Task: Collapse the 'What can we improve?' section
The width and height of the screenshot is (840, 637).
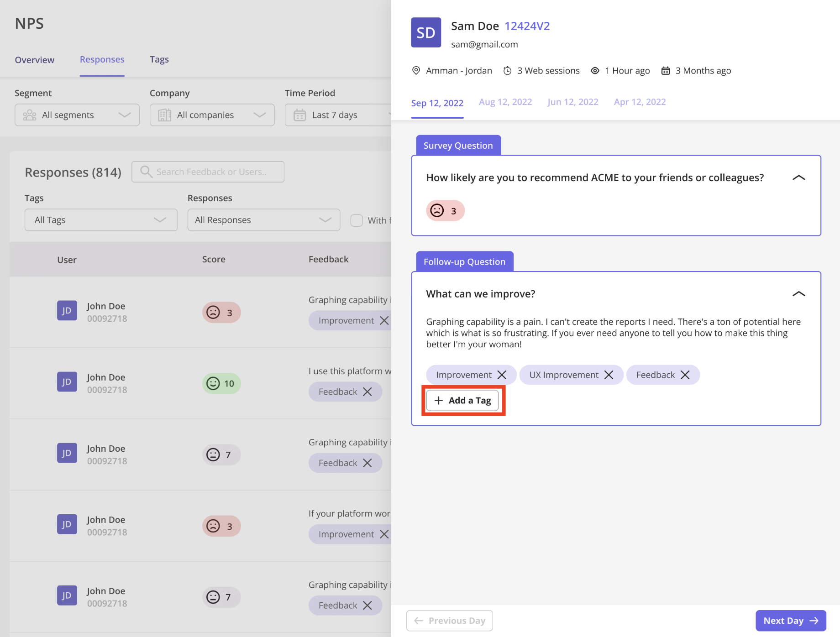Action: coord(798,294)
